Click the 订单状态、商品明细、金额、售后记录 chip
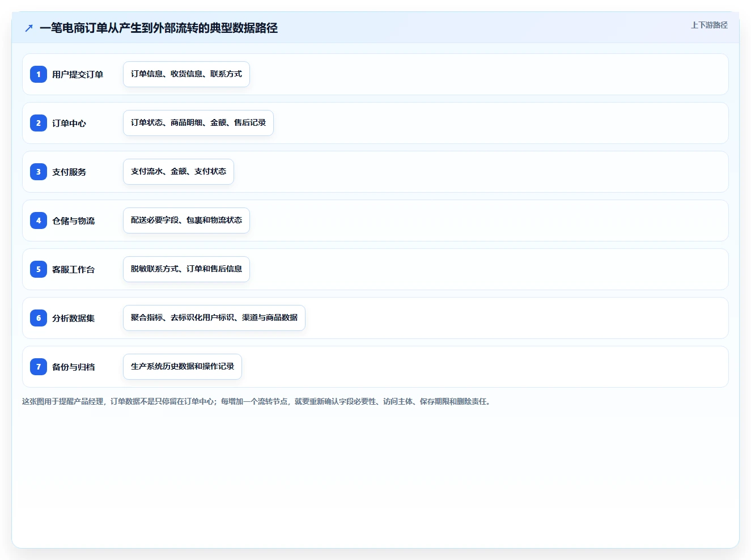Viewport: 751px width, 560px height. click(198, 123)
